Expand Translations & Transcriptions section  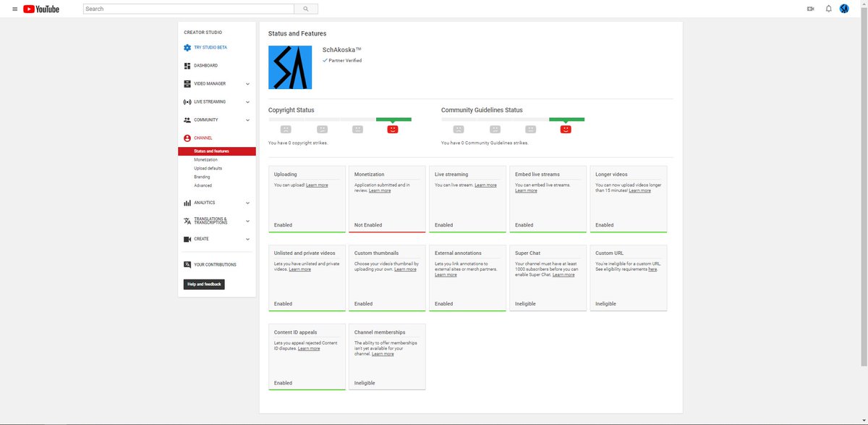(247, 221)
